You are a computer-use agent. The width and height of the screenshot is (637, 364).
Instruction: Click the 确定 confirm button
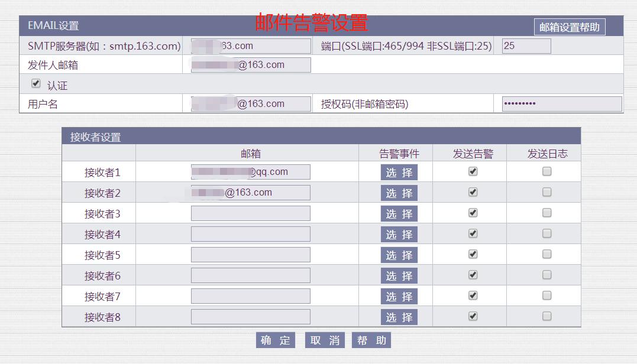(274, 340)
